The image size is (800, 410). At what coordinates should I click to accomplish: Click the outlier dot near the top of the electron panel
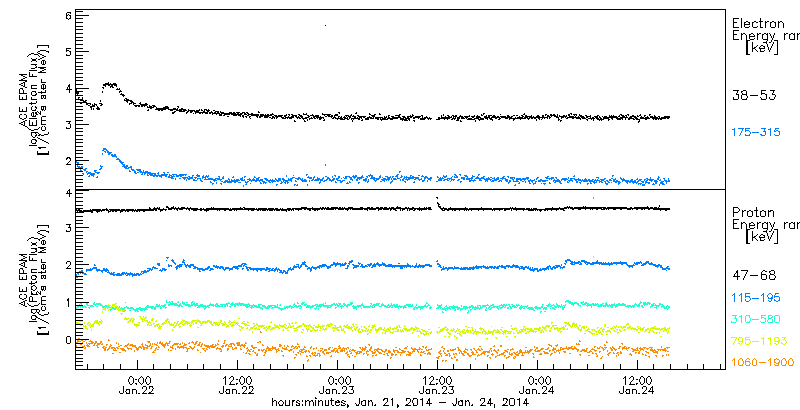click(326, 25)
